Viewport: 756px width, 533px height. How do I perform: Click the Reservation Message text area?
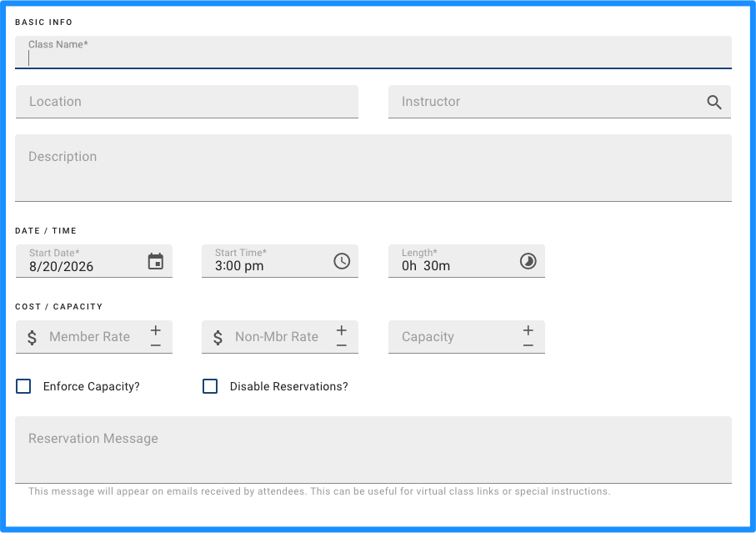coord(373,450)
